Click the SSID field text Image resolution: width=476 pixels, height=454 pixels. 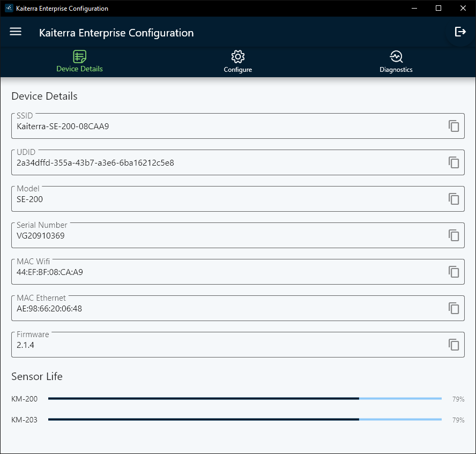click(x=63, y=126)
